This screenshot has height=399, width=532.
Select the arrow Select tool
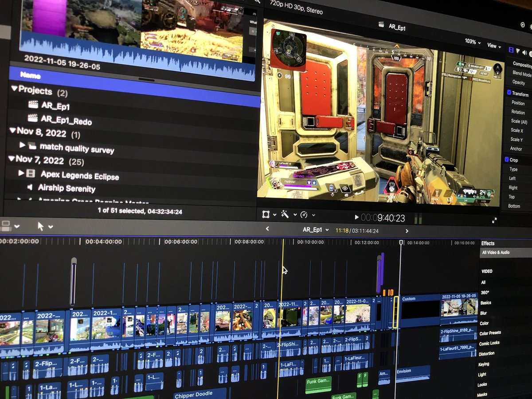click(40, 226)
